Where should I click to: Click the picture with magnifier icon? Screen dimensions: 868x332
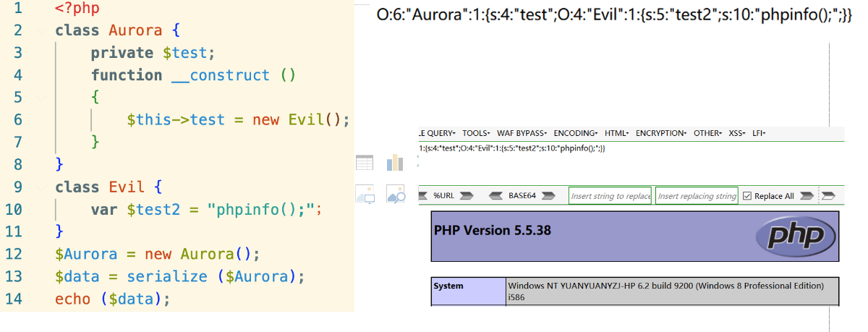(x=396, y=194)
